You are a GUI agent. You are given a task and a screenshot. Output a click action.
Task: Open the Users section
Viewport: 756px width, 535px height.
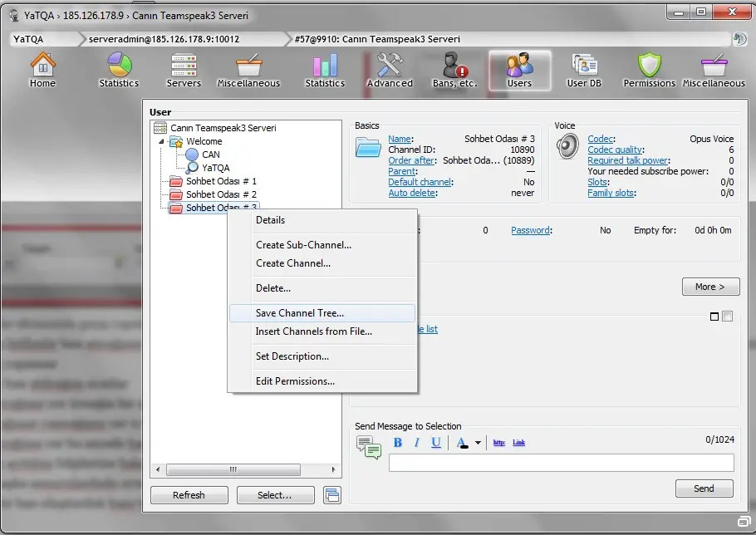(519, 71)
